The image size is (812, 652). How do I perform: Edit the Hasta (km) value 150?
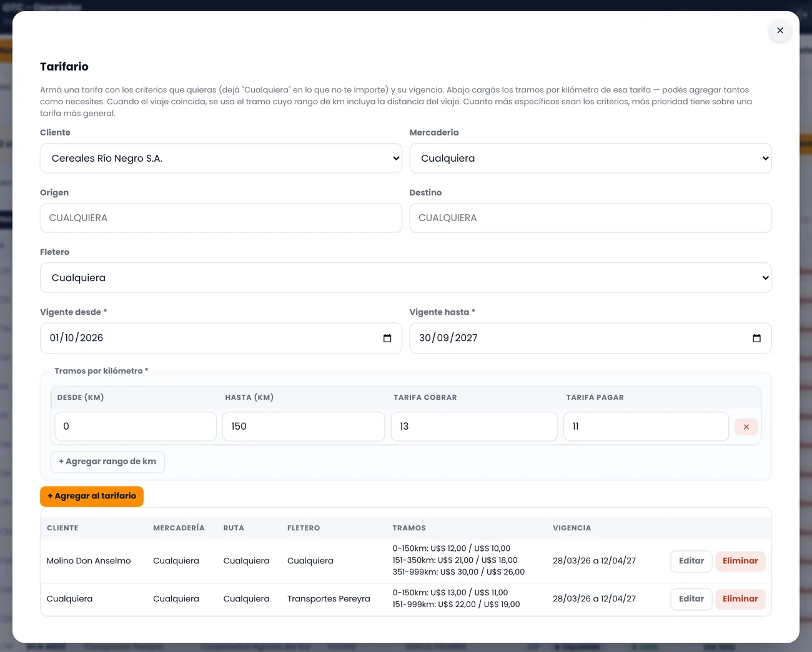(x=304, y=427)
